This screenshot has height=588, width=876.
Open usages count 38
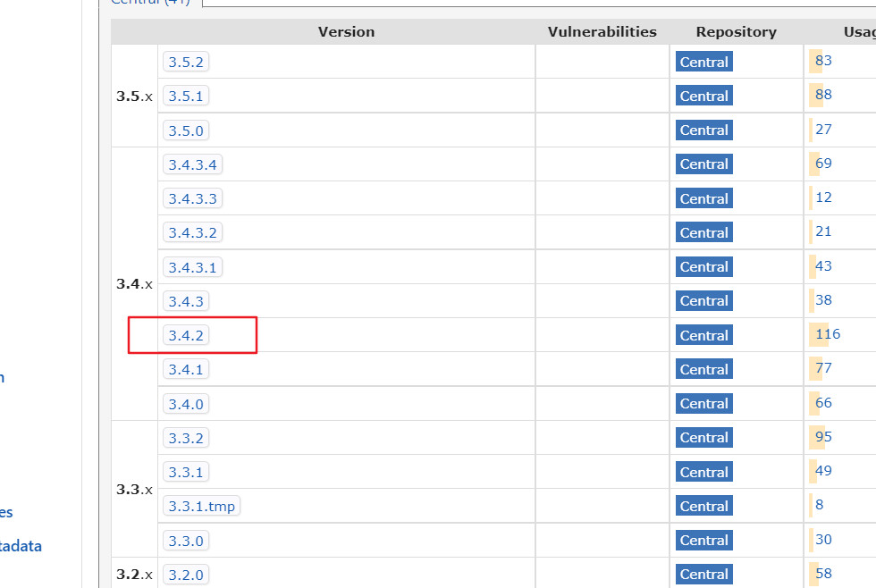pos(823,300)
